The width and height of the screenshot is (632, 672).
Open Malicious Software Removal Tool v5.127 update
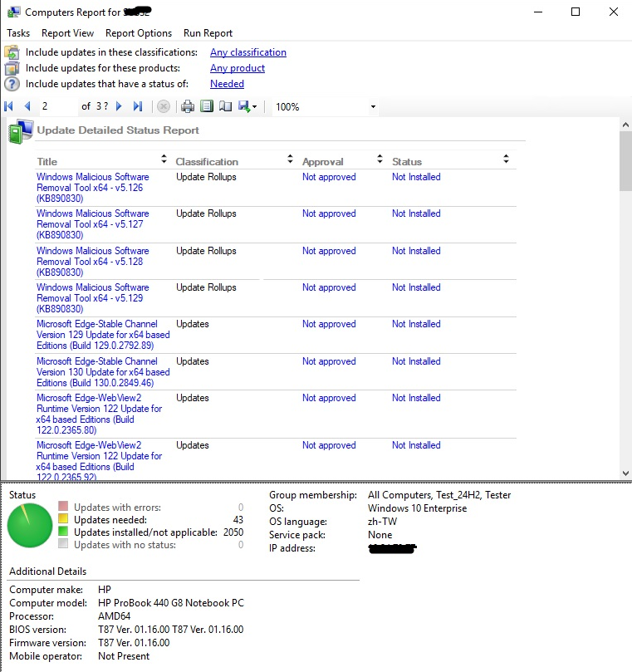coord(92,224)
